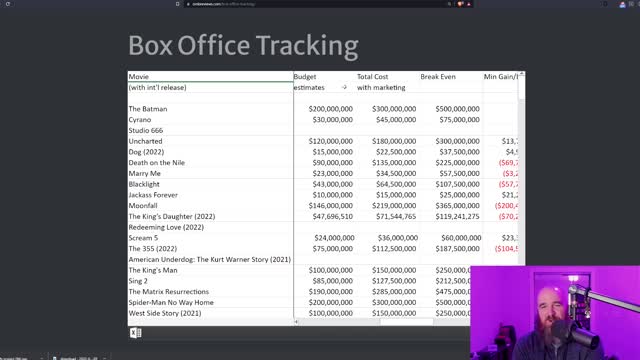Click Death on the Nile budget $90,000,000
Screen dimensions: 640x360
[333, 162]
